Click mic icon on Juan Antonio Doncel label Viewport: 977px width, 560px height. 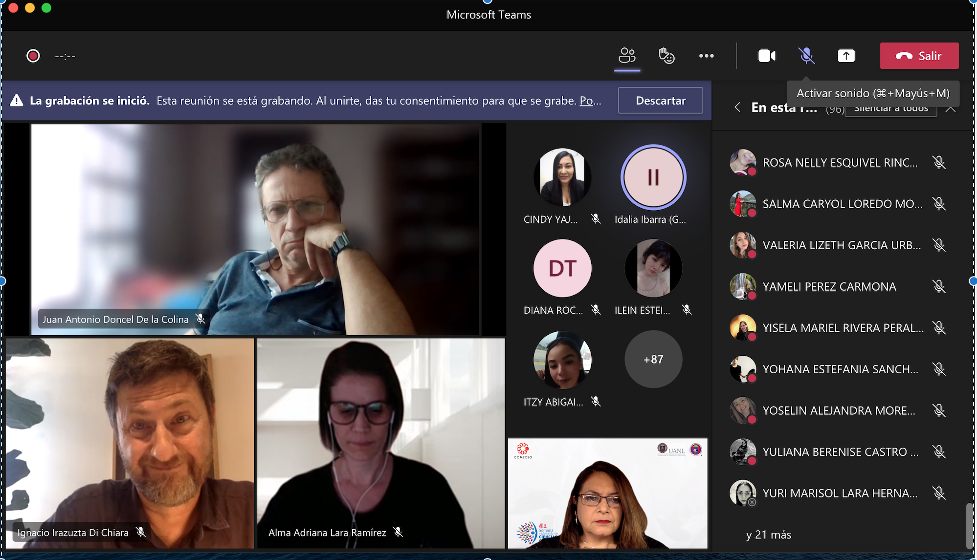200,319
